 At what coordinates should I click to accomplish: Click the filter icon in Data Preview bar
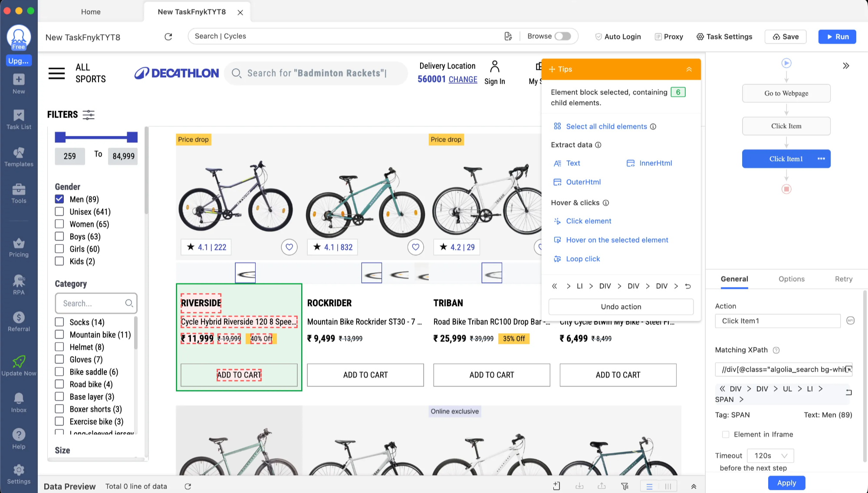tap(625, 486)
